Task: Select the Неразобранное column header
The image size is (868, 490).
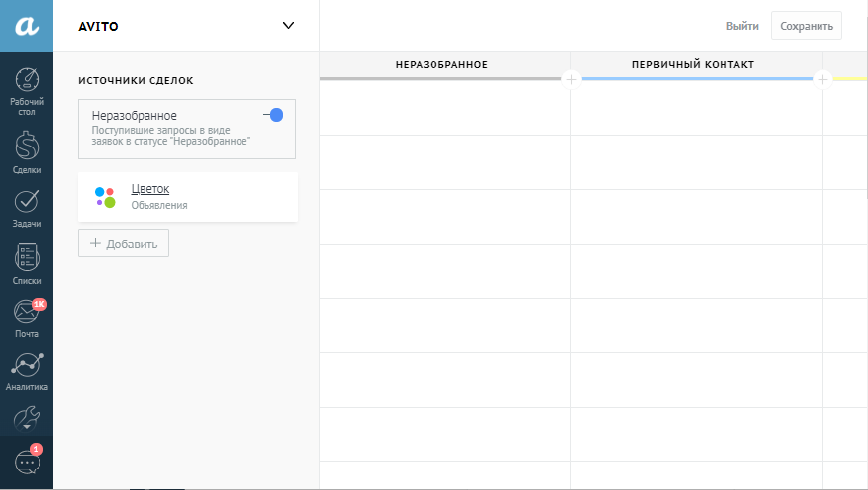Action: 441,65
